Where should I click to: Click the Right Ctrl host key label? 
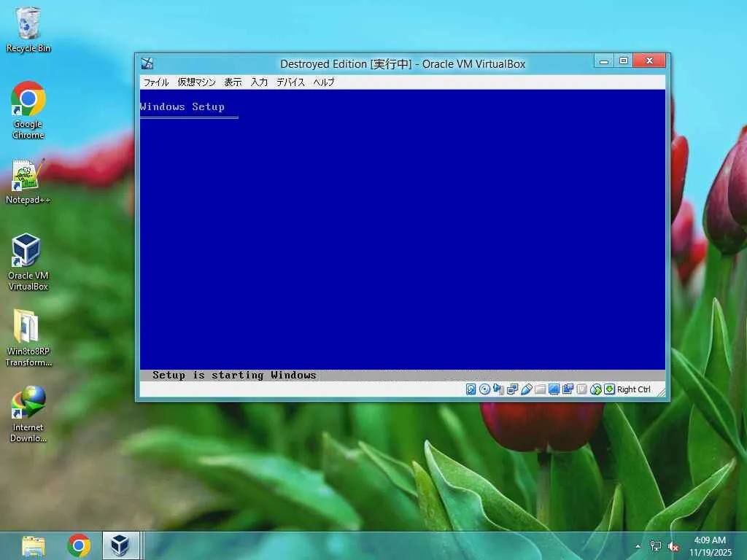(x=634, y=389)
